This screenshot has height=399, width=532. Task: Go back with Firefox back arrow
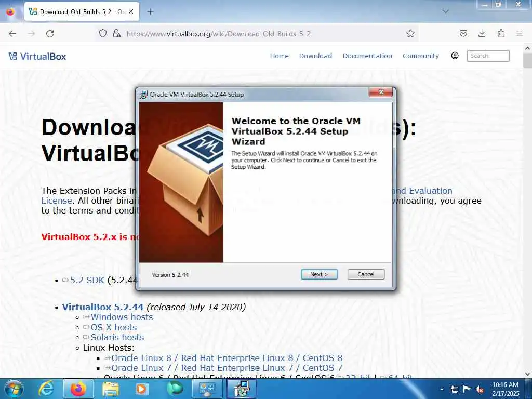[12, 34]
